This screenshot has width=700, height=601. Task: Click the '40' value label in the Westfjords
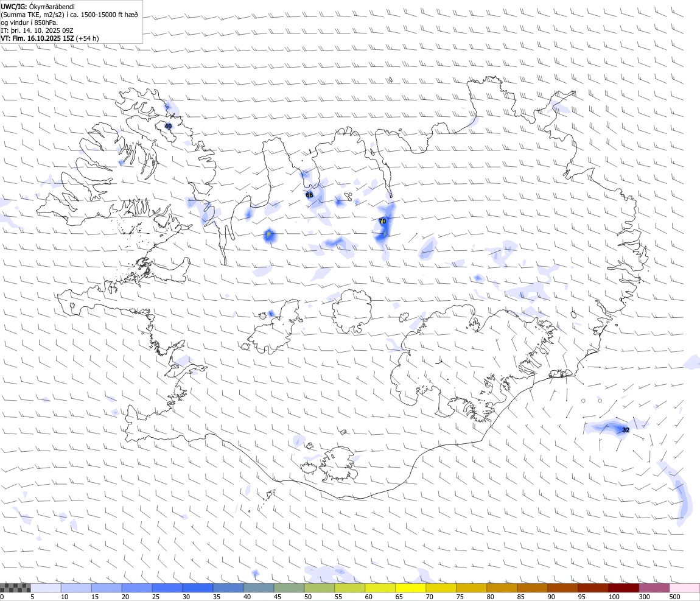tap(168, 127)
